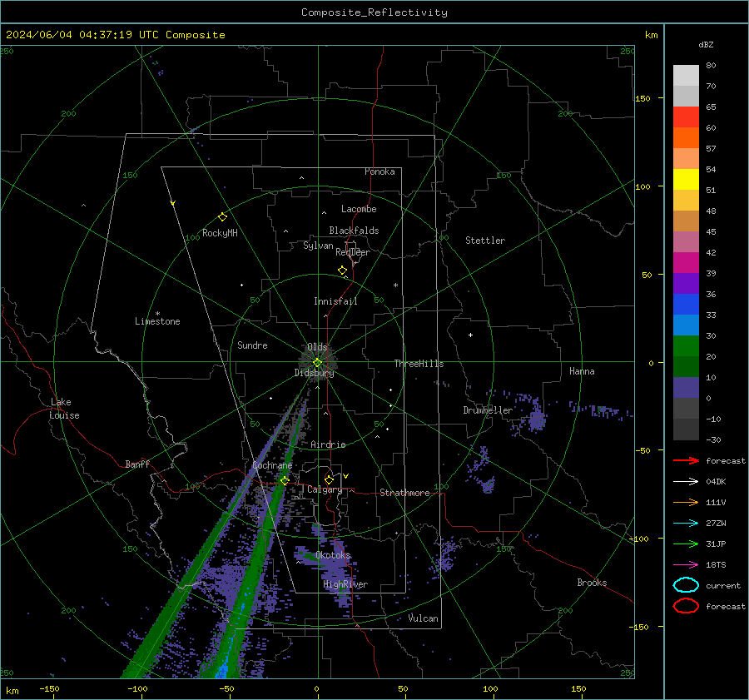This screenshot has width=749, height=700.
Task: Click the ThreeHills label
Action: [x=419, y=364]
